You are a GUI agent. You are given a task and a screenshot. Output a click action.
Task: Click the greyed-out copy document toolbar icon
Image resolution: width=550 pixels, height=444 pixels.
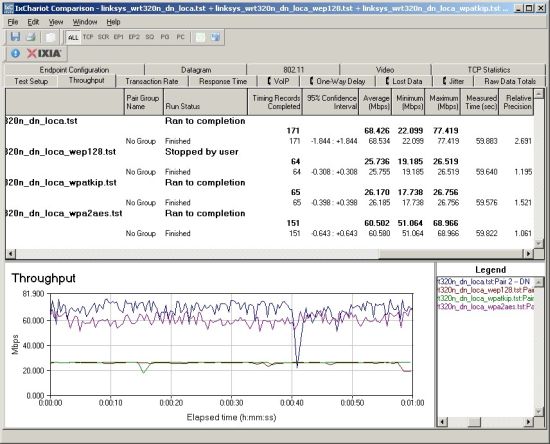click(51, 37)
